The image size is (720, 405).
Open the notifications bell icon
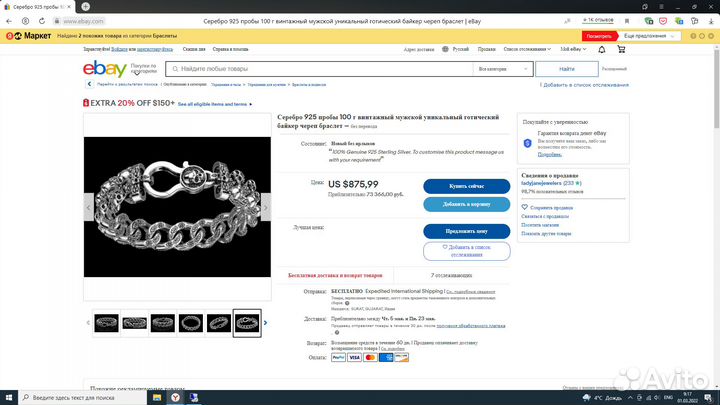pyautogui.click(x=602, y=48)
